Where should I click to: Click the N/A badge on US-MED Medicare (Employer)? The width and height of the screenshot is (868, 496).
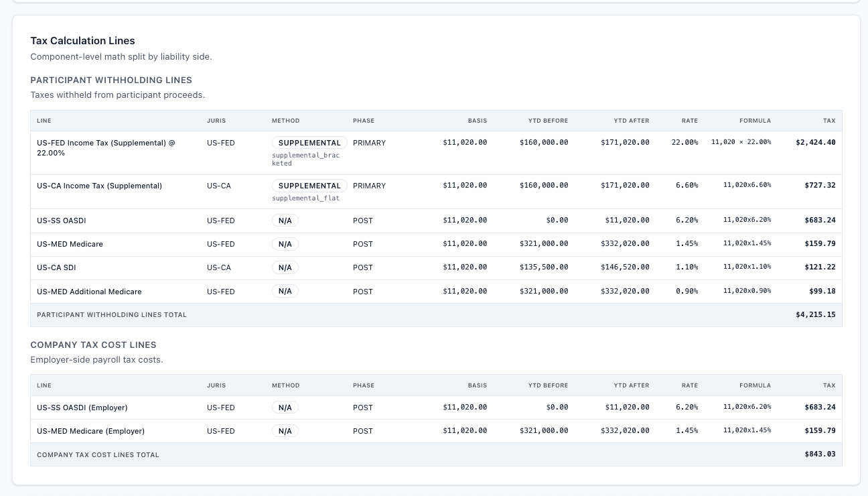(x=285, y=431)
